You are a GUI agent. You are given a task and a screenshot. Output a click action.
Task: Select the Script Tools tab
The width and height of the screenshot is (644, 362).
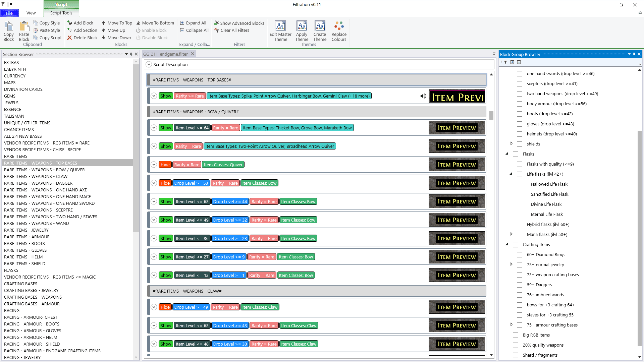coord(61,13)
